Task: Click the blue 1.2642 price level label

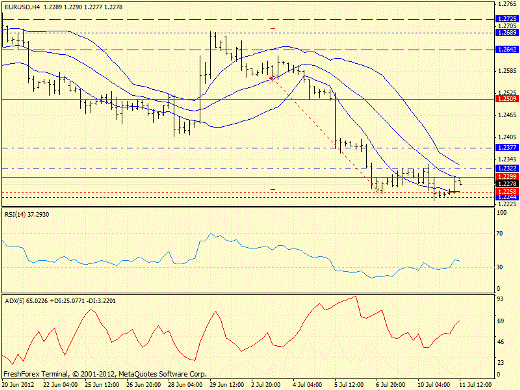Action: click(x=507, y=49)
